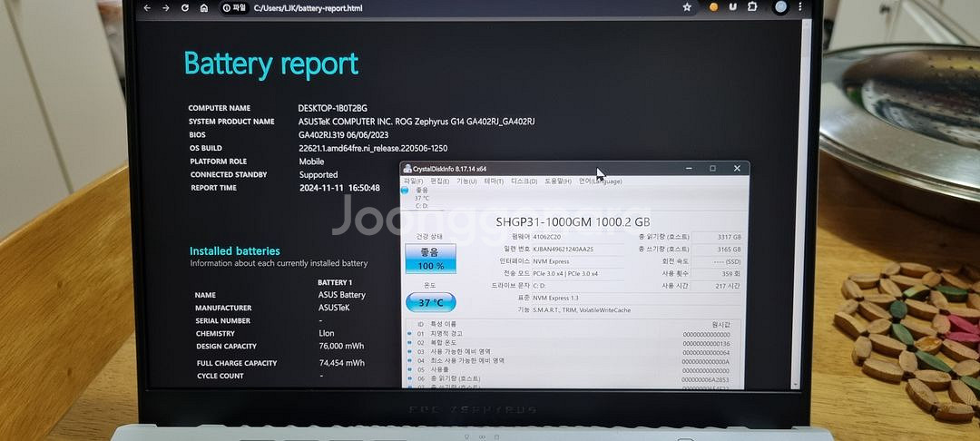The image size is (980, 441).
Task: Open the browser three-dot menu
Action: tap(800, 7)
